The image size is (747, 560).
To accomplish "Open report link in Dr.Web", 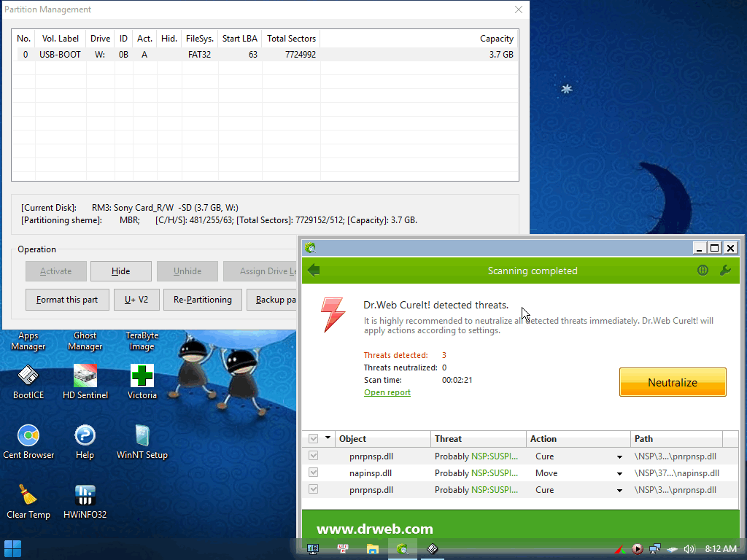I will tap(387, 392).
